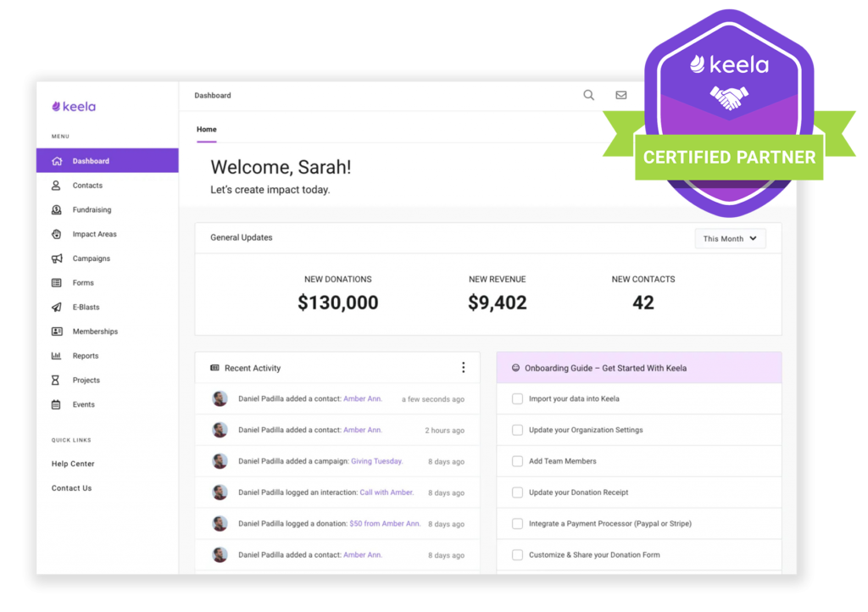Check 'Integrate a Payment Processor' box
The width and height of the screenshot is (868, 612).
coord(517,524)
